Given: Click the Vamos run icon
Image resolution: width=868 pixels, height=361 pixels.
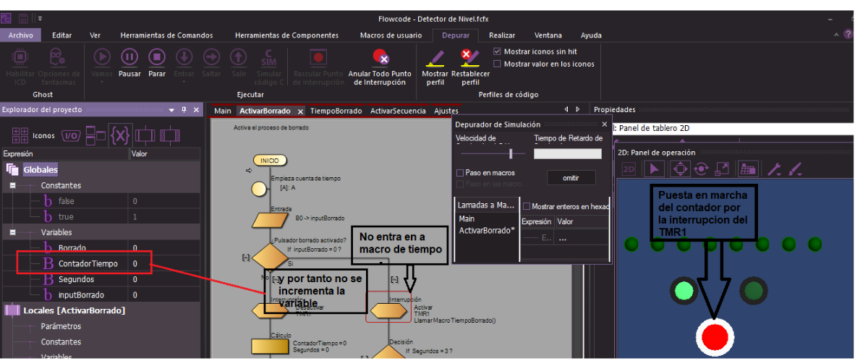Looking at the screenshot, I should [102, 56].
